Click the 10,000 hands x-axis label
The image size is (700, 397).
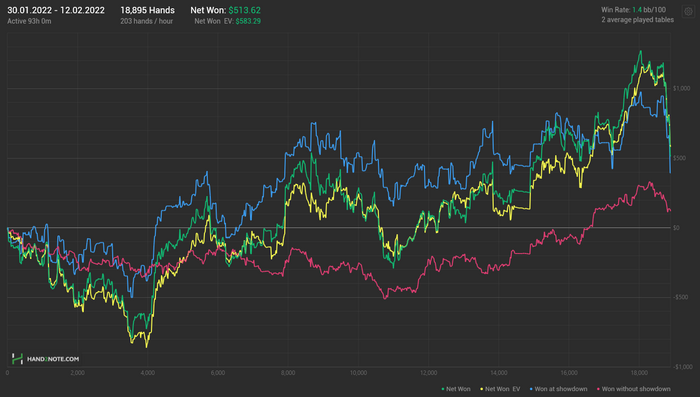[x=358, y=373]
